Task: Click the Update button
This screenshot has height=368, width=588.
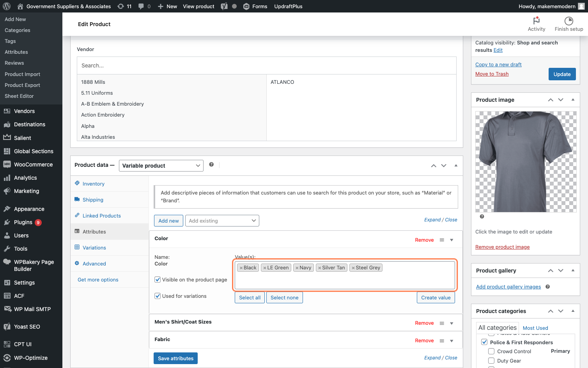Action: tap(562, 74)
